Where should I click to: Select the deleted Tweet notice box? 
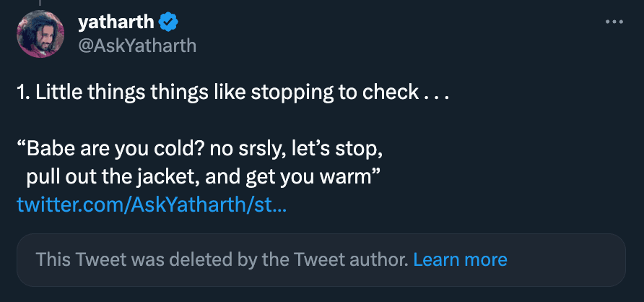click(x=321, y=259)
